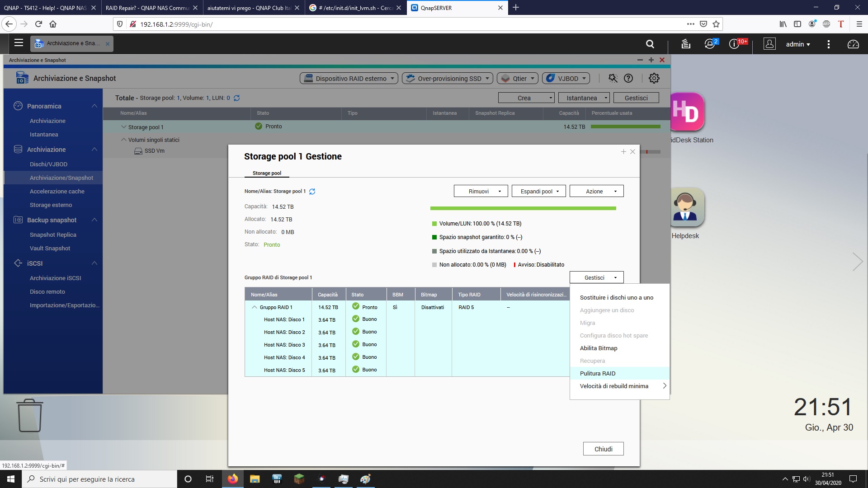Image resolution: width=868 pixels, height=488 pixels.
Task: Open the QTS main hamburger menu
Action: point(19,43)
